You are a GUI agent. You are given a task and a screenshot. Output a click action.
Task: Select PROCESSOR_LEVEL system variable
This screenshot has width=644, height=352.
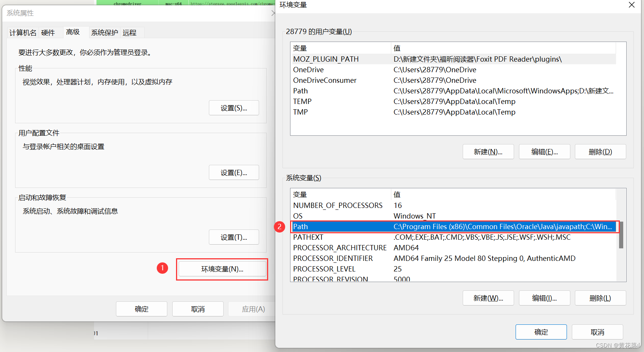click(x=453, y=269)
